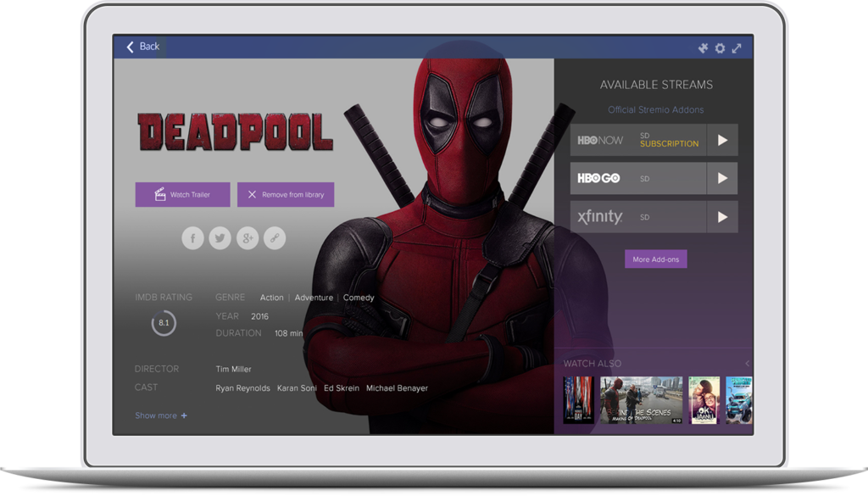The height and width of the screenshot is (496, 868).
Task: Click Remove from library
Action: [286, 195]
